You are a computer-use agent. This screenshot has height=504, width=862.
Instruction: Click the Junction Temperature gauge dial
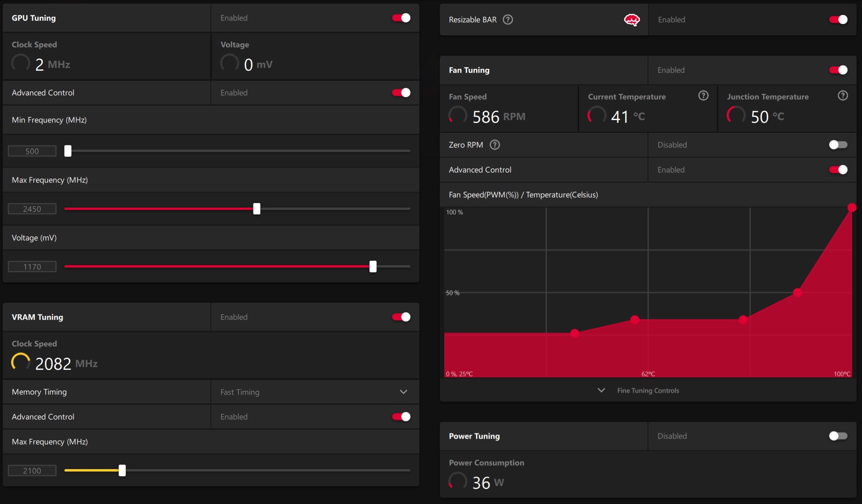tap(736, 116)
